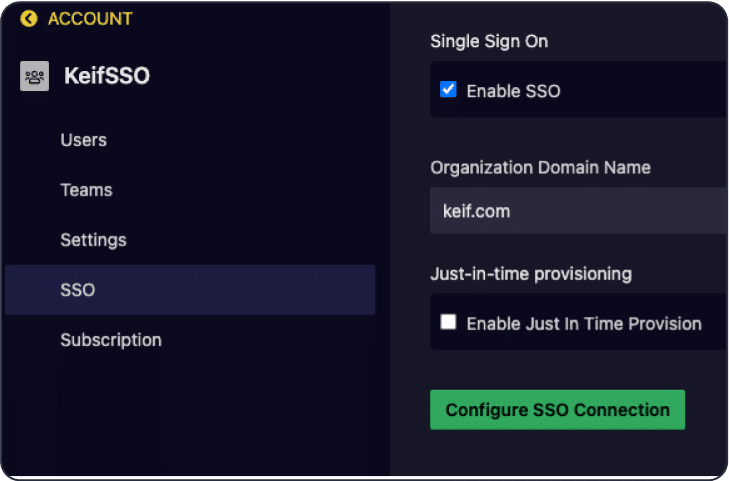Click the KeifSSO organization avatar icon
This screenshot has width=729, height=481.
[x=34, y=76]
